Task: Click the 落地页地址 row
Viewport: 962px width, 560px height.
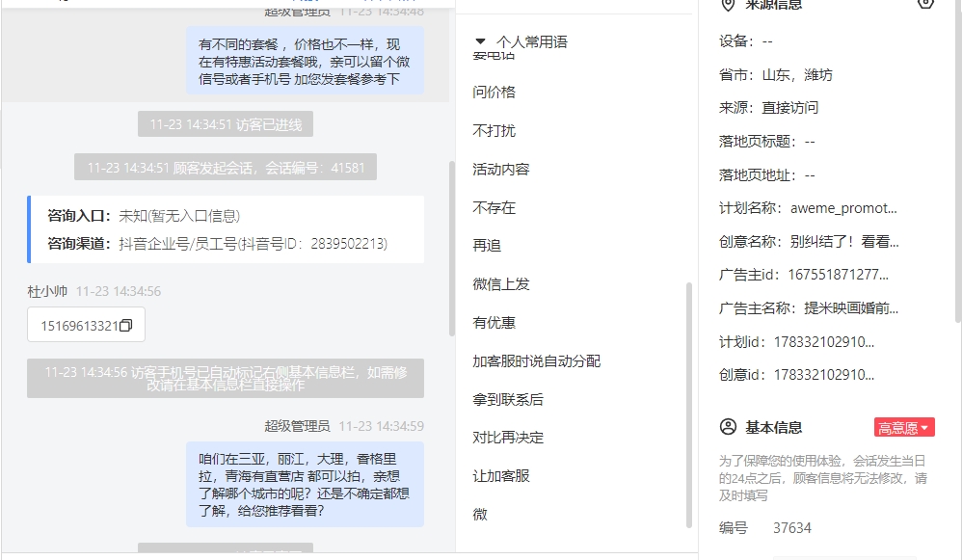Action: (x=767, y=175)
